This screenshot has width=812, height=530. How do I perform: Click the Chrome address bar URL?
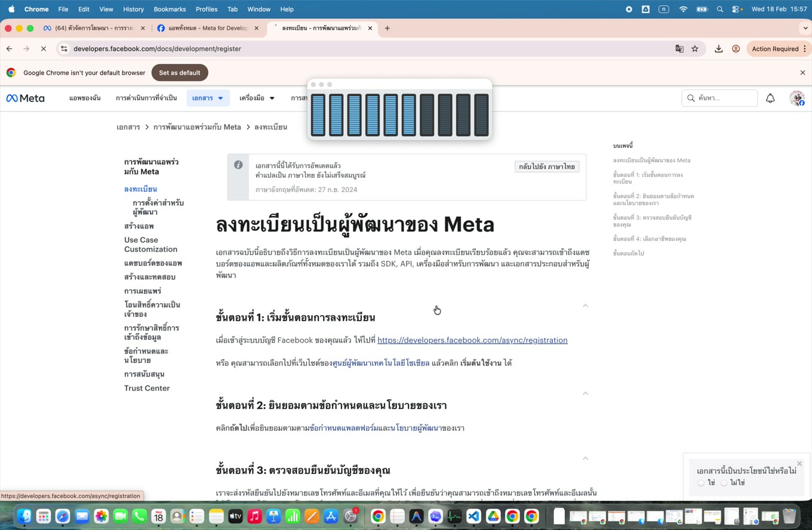click(x=158, y=49)
